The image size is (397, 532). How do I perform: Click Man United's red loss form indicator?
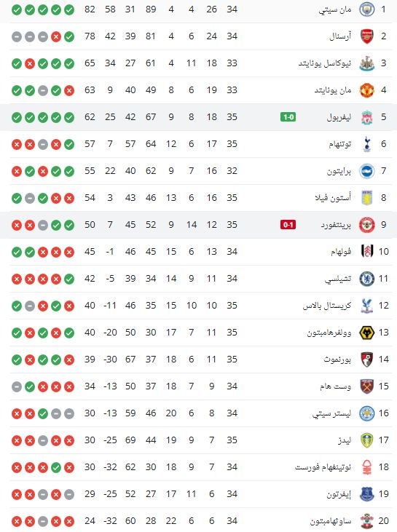69,90
